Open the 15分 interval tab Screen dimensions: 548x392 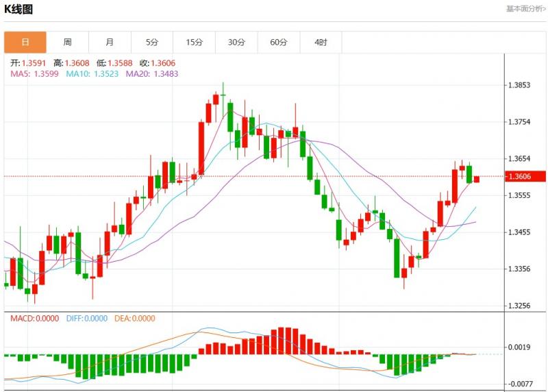195,42
